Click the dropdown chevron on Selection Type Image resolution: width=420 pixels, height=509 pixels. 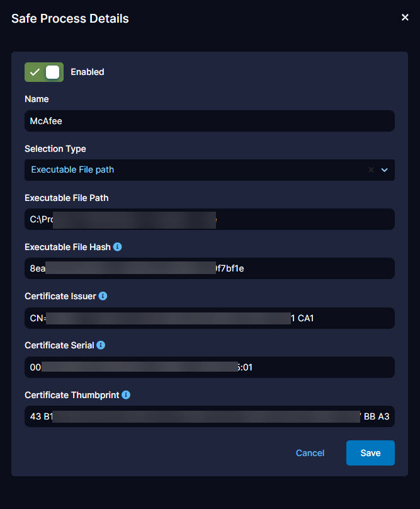click(x=385, y=169)
